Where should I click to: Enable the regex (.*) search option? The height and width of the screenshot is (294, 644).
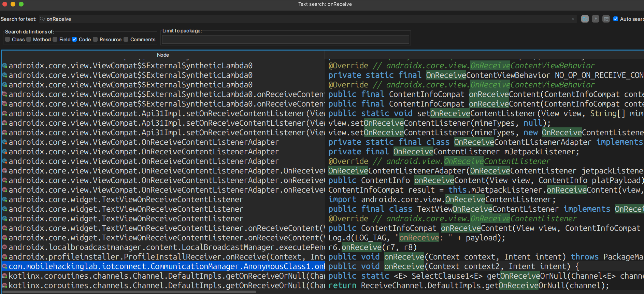(596, 19)
